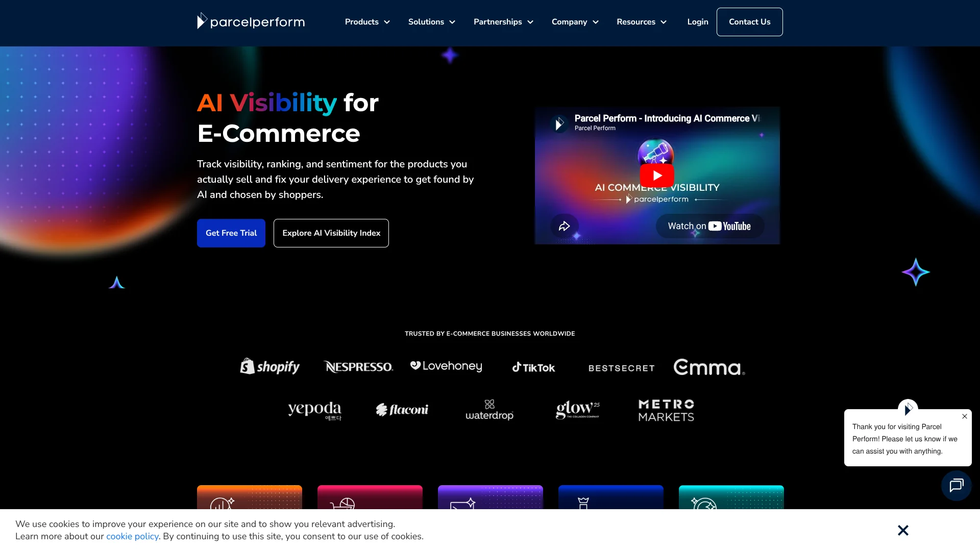Screen dimensions: 980x551
Task: Click 'TRUSTED BY E-COMMERCE BUSINESSES WORLDWIDE' text
Action: pyautogui.click(x=490, y=334)
